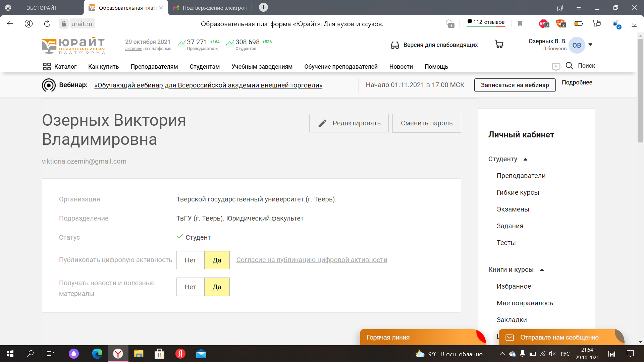Viewport: 644px width, 362px height.
Task: Open Гибкие курсы in the sidebar
Action: 518,192
